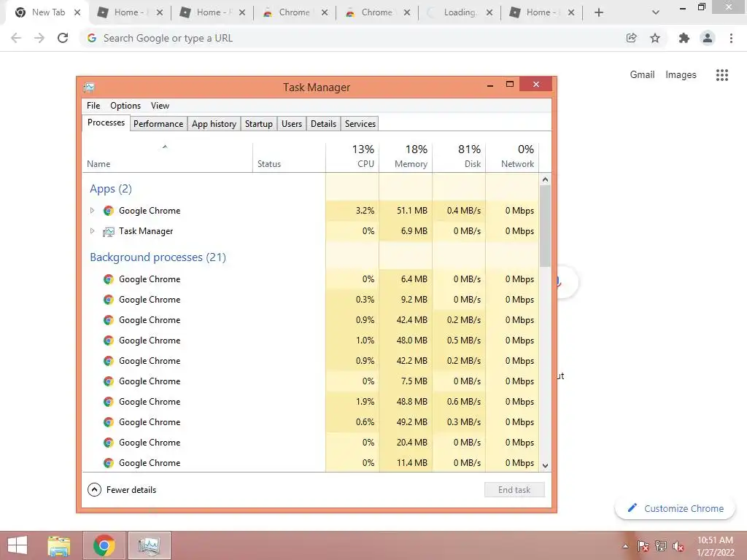Click the Apps (2) group heading
747x560 pixels.
[x=111, y=189]
